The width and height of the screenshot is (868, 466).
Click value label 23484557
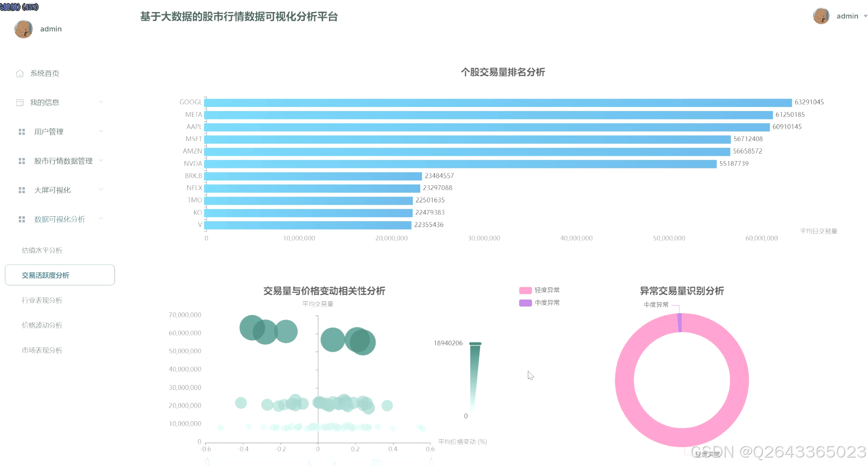439,176
